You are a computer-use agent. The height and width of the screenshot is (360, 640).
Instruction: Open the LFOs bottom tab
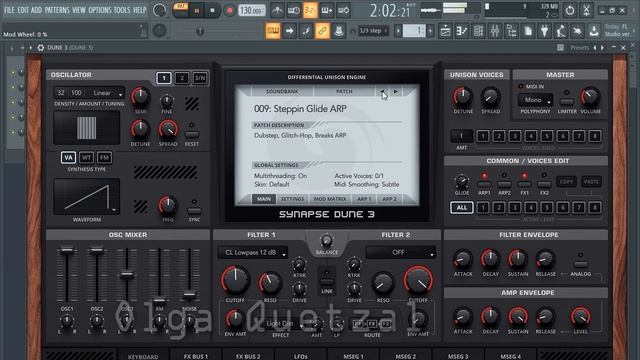(300, 356)
